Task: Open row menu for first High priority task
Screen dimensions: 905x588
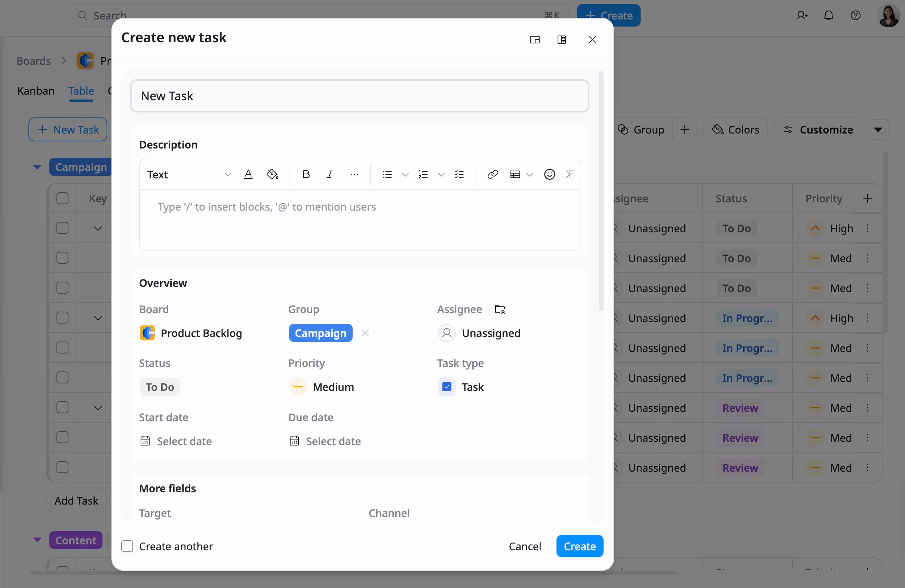Action: (867, 228)
